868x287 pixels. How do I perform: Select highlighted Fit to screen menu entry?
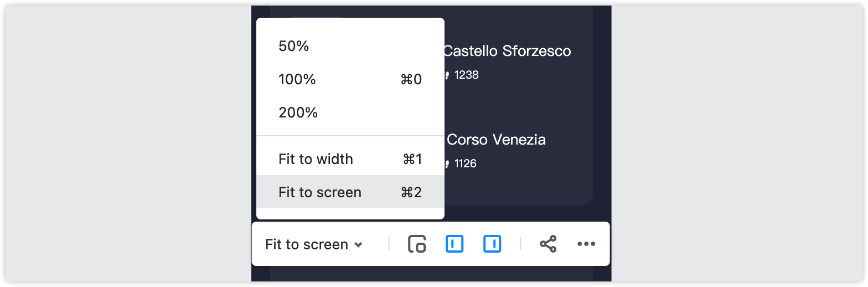[x=350, y=192]
